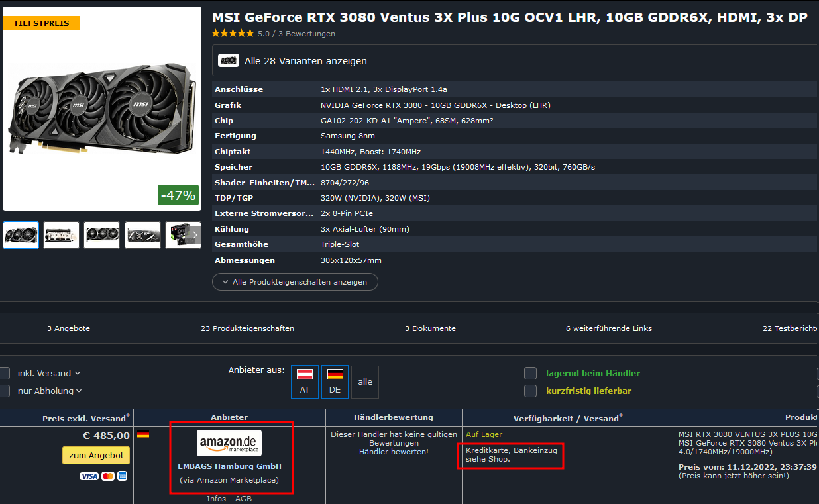
Task: Click the Visa payment icon
Action: click(89, 476)
